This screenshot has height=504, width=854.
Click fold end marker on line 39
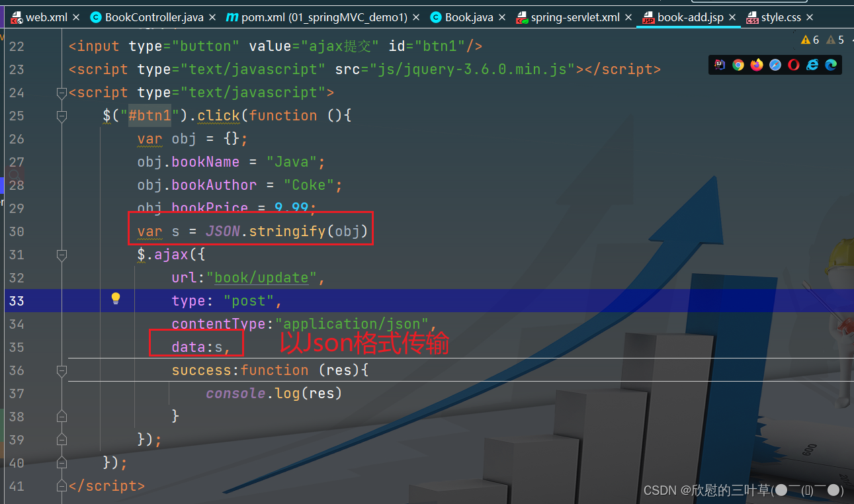click(62, 439)
